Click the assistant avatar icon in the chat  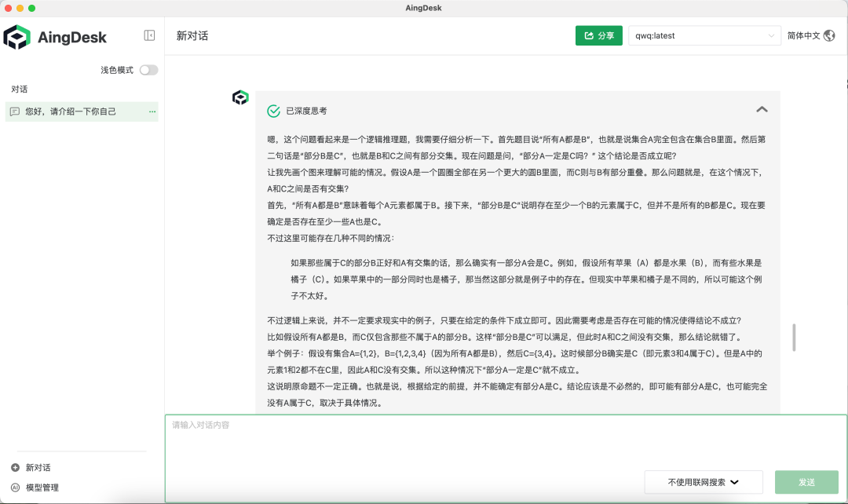pos(240,98)
